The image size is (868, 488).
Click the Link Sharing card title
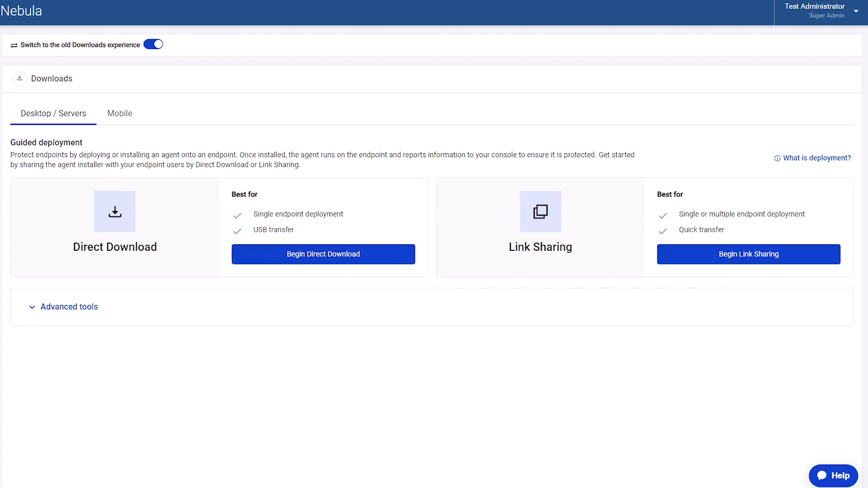(540, 247)
